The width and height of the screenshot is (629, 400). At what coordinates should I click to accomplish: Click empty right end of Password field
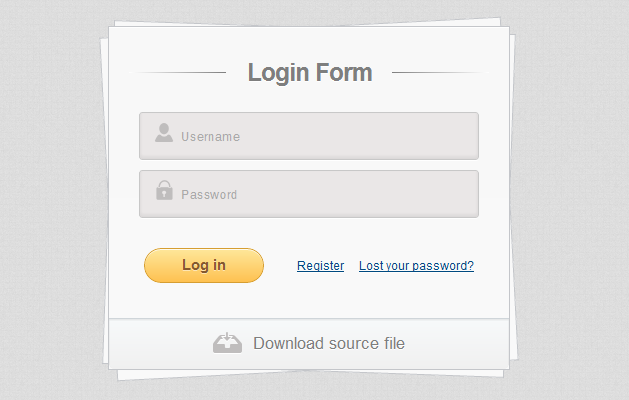(x=450, y=194)
